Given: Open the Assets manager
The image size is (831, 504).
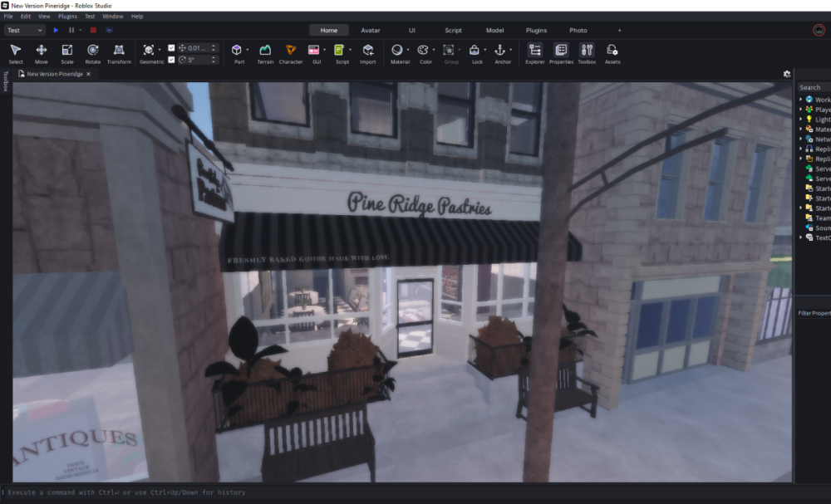Looking at the screenshot, I should (x=612, y=53).
